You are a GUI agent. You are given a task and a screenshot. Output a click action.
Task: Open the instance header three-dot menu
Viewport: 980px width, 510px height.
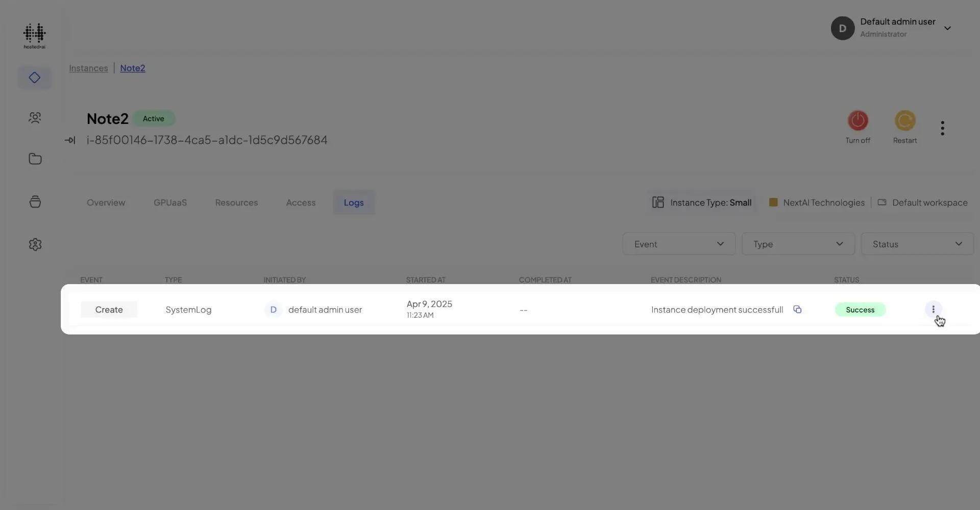pyautogui.click(x=942, y=128)
